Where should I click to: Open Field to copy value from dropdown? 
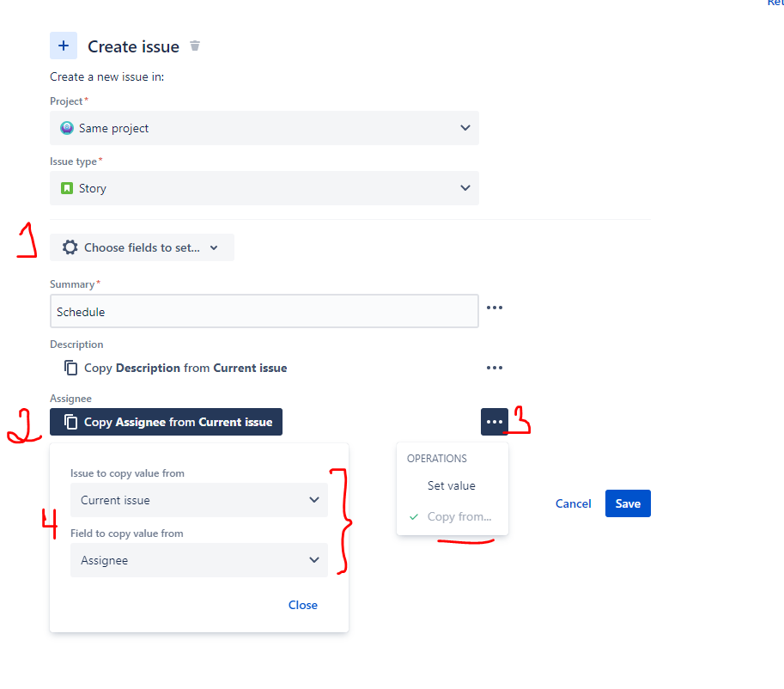click(199, 560)
